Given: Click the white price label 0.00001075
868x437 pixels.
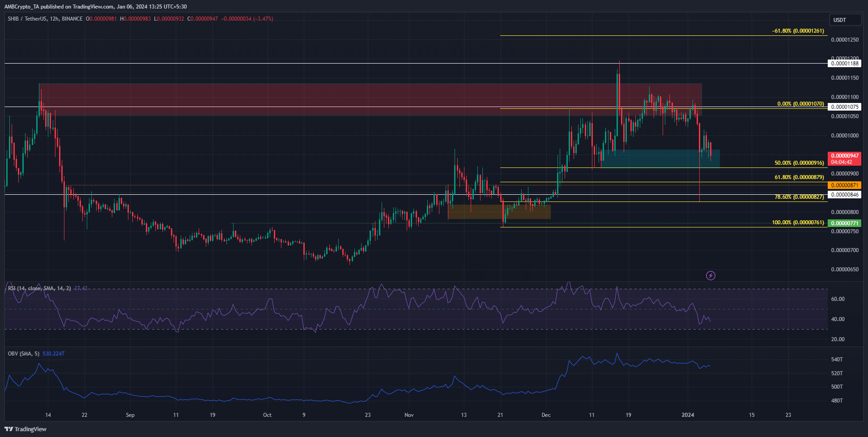Looking at the screenshot, I should tap(845, 107).
